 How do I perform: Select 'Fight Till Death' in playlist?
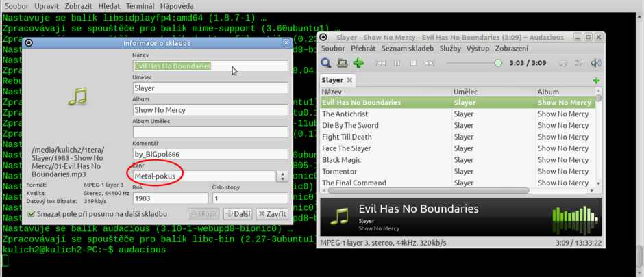(x=458, y=137)
